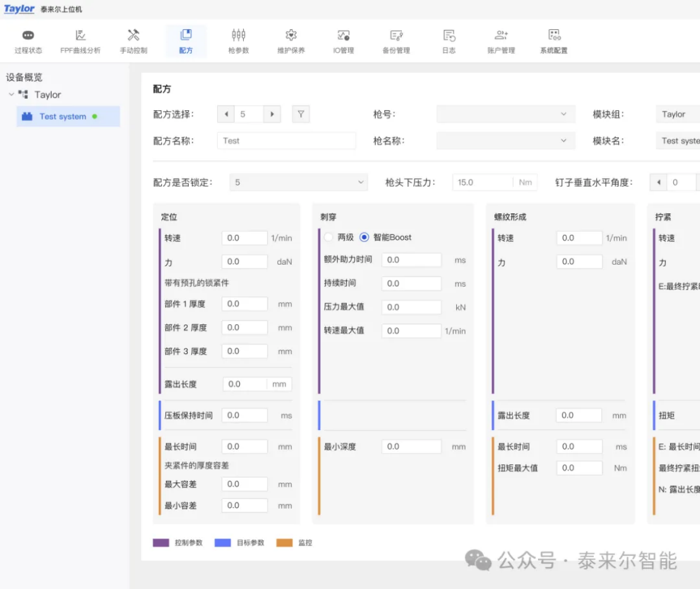Click the purple 控制参数 legend swatch
700x589 pixels.
click(161, 543)
